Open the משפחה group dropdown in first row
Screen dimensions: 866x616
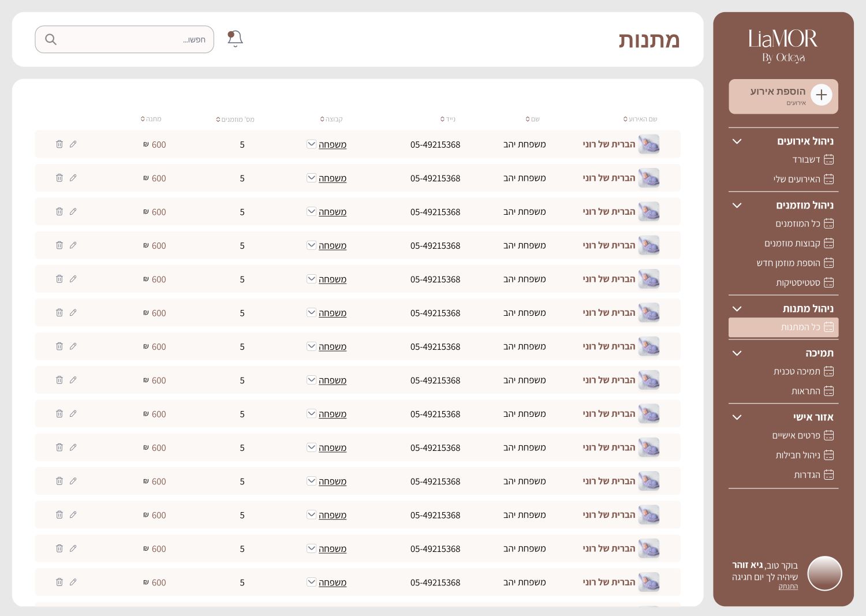311,144
